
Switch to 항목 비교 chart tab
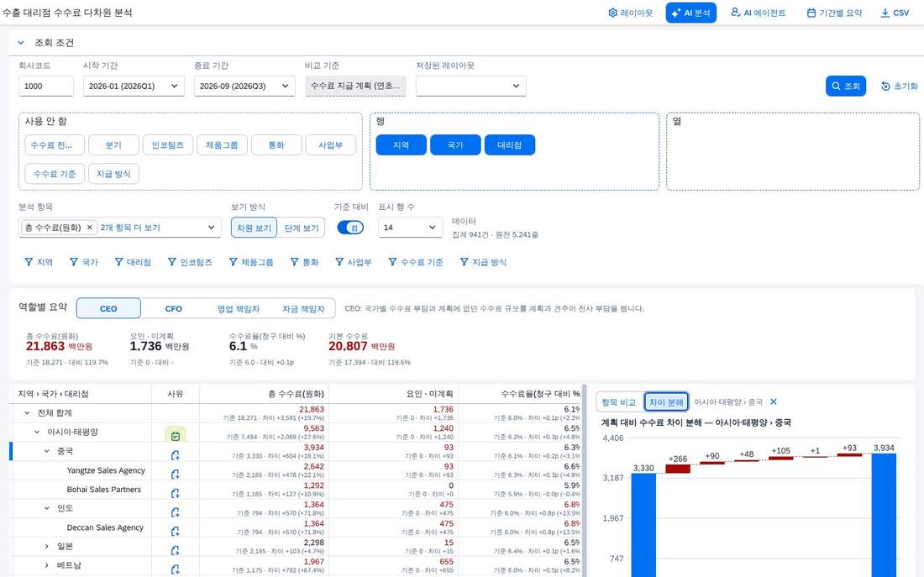click(x=619, y=402)
